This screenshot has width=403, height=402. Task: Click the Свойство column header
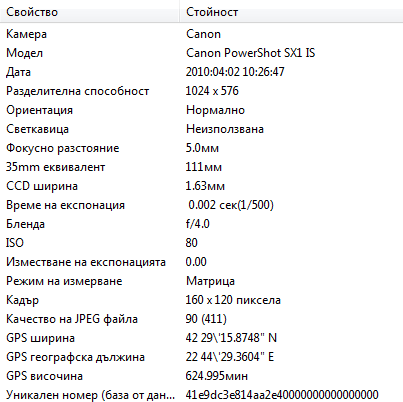[90, 12]
